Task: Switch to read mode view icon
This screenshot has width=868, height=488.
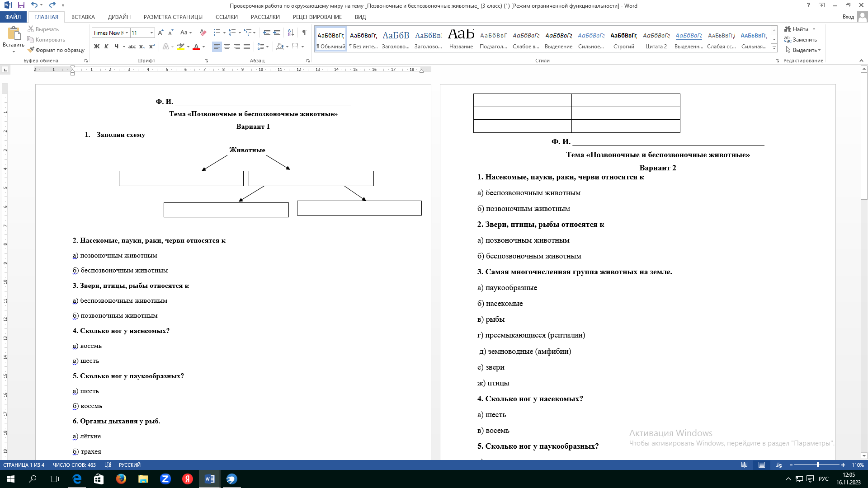Action: pos(744,465)
